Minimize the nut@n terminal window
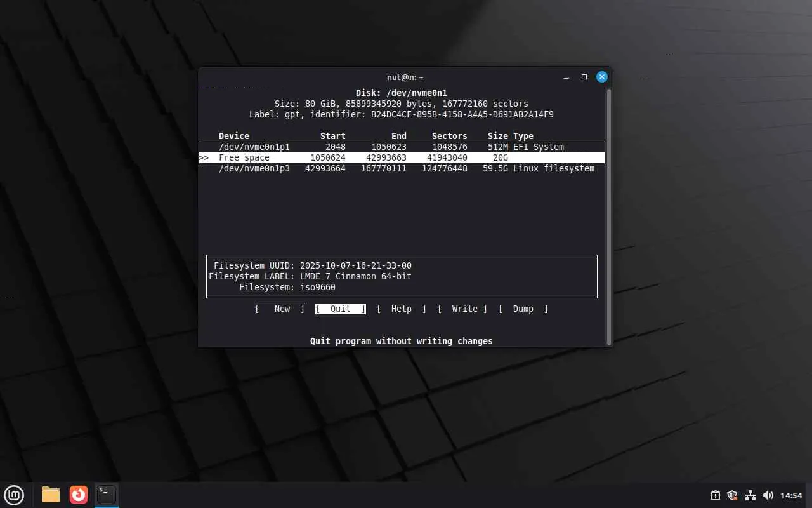Screen dimensions: 812x508 pos(566,77)
